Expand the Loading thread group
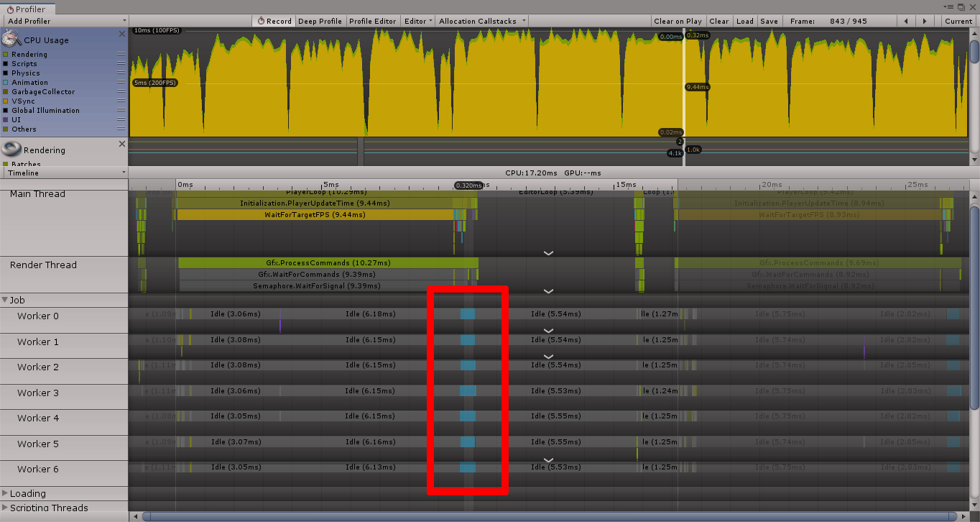The image size is (980, 522). click(x=5, y=493)
